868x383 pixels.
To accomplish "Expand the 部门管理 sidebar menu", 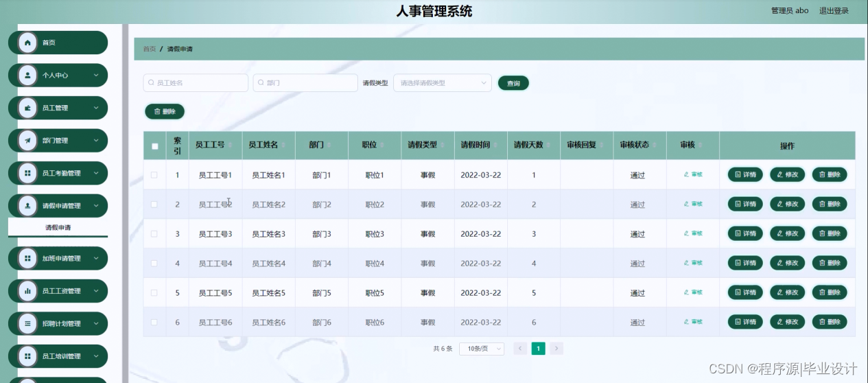I will click(58, 141).
